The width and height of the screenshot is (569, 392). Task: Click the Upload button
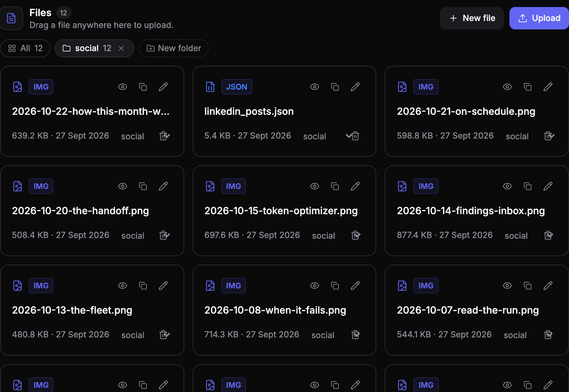click(x=539, y=18)
